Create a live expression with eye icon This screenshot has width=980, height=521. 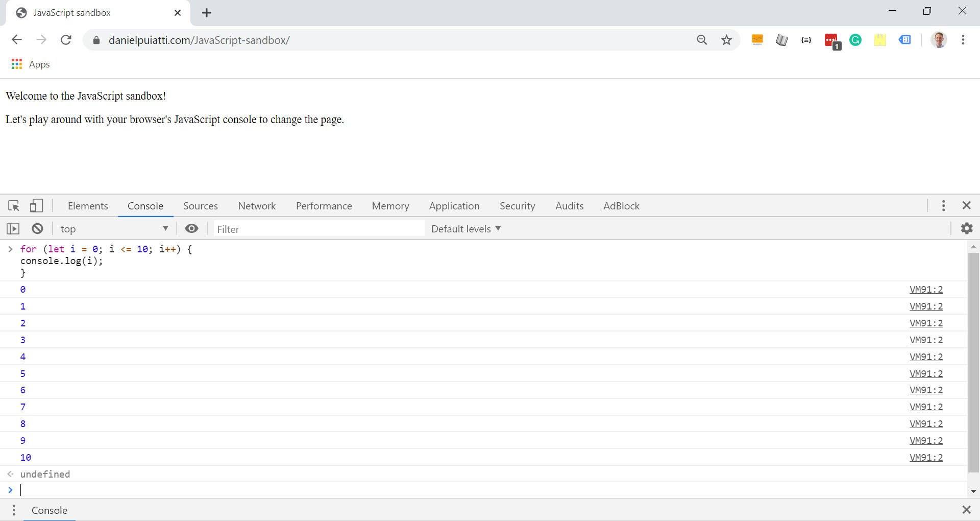[x=191, y=229]
